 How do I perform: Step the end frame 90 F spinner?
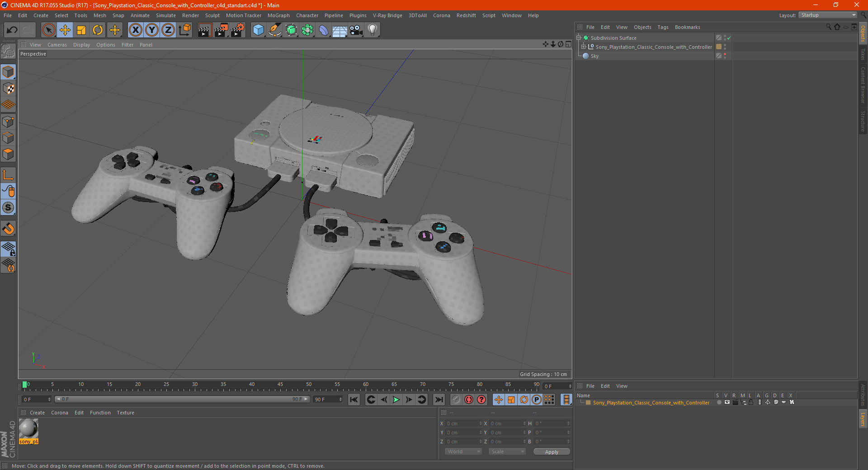[x=340, y=399]
